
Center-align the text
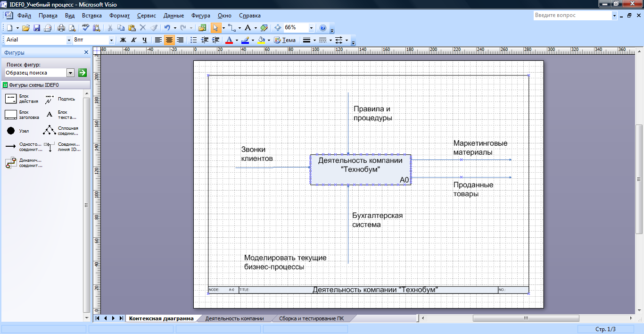(169, 40)
